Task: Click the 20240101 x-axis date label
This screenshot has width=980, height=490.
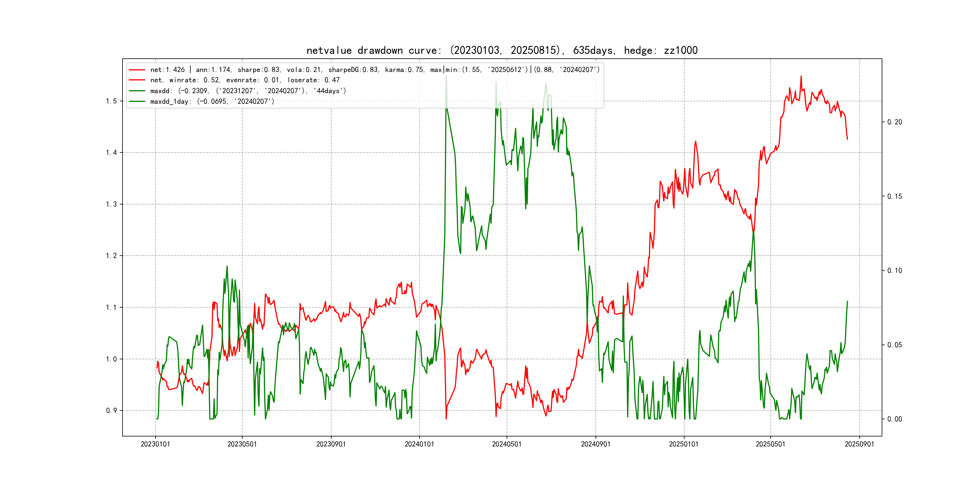Action: [x=419, y=444]
